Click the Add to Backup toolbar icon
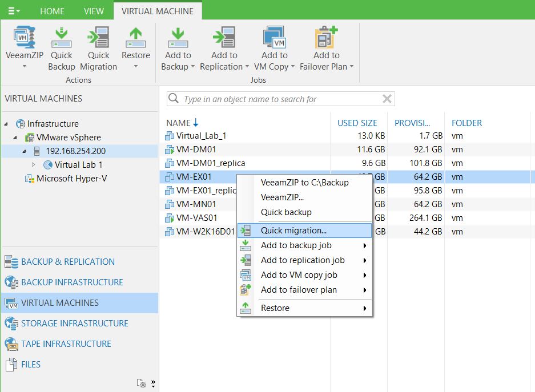This screenshot has width=535, height=392. 177,40
